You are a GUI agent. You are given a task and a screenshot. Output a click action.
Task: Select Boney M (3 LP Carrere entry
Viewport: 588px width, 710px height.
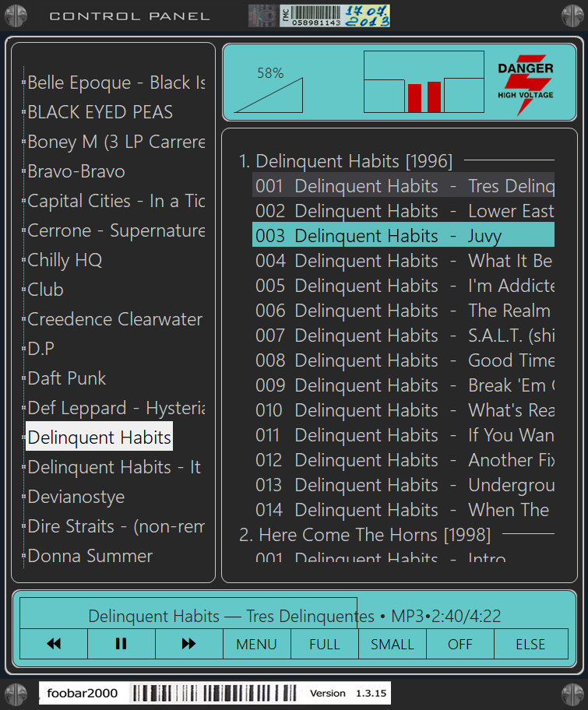coord(116,142)
